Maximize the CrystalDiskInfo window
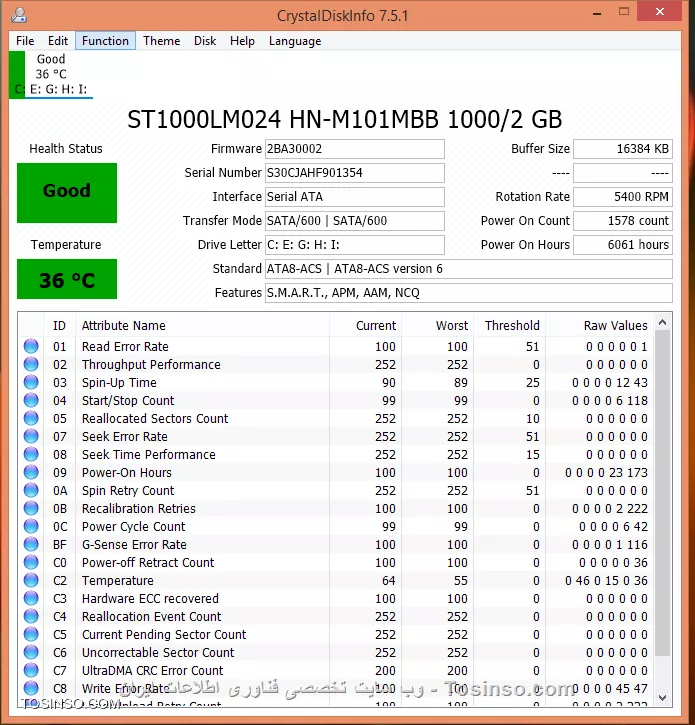Image resolution: width=695 pixels, height=725 pixels. click(x=624, y=12)
